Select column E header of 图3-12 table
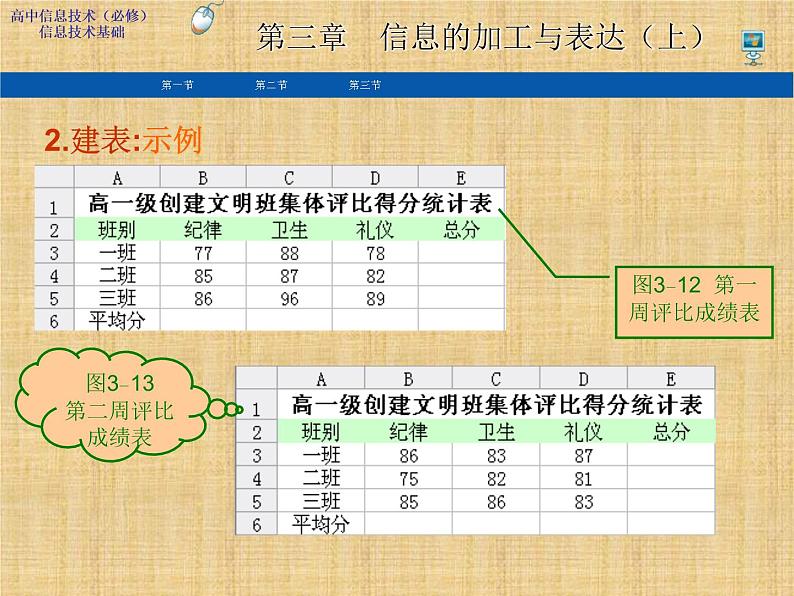 [x=461, y=178]
